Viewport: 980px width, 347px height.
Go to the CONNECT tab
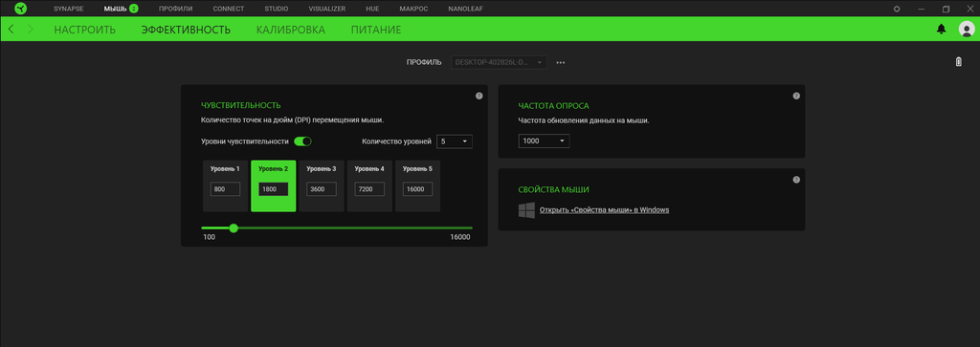tap(228, 9)
